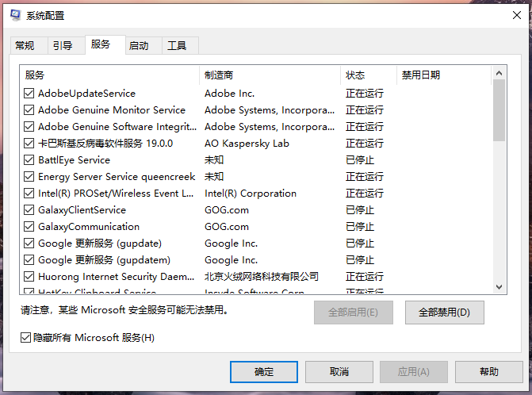The height and width of the screenshot is (395, 532).
Task: Click the services list scroll up arrow
Action: tap(499, 73)
